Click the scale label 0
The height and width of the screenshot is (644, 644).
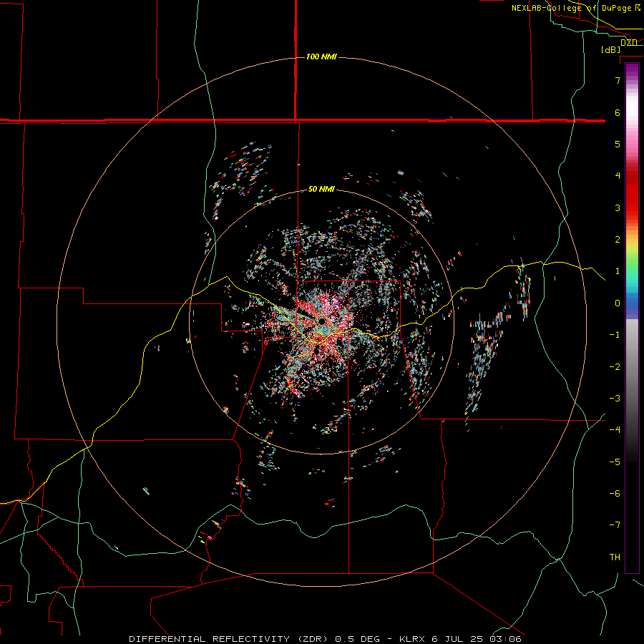pyautogui.click(x=618, y=303)
